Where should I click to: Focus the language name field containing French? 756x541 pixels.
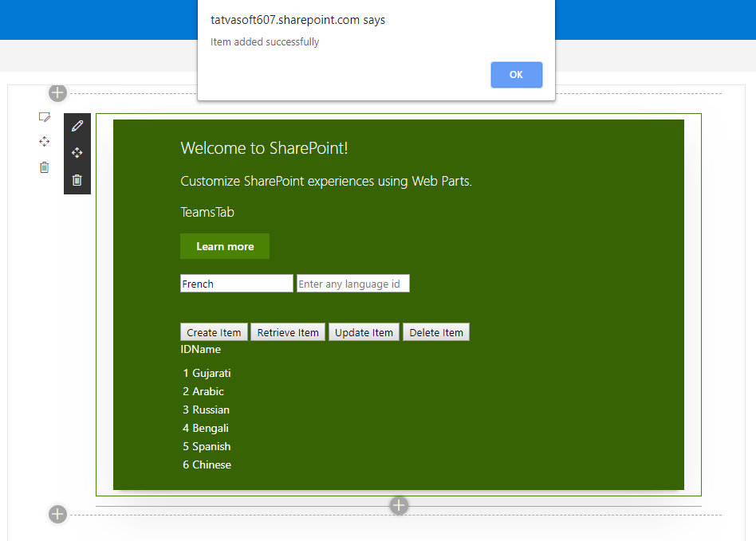(237, 284)
